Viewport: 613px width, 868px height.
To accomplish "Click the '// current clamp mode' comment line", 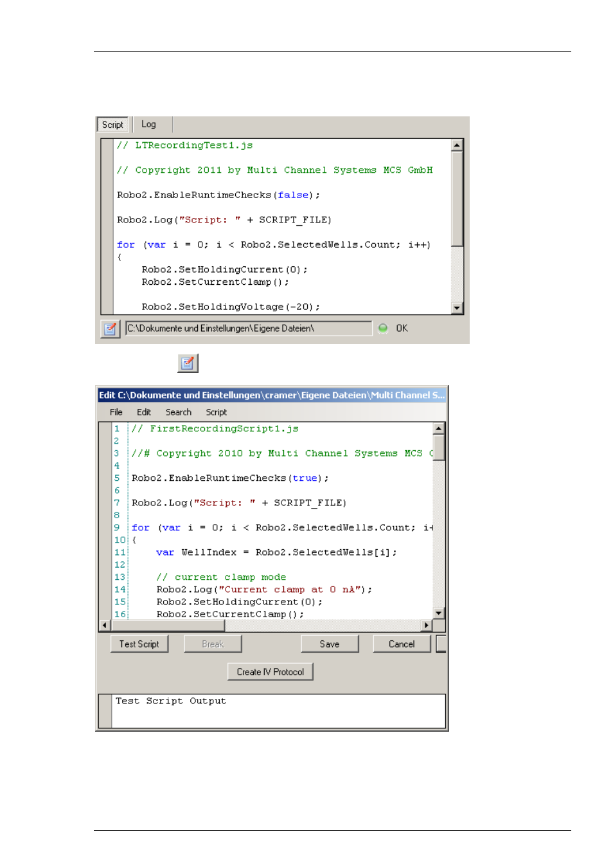I will [x=221, y=577].
